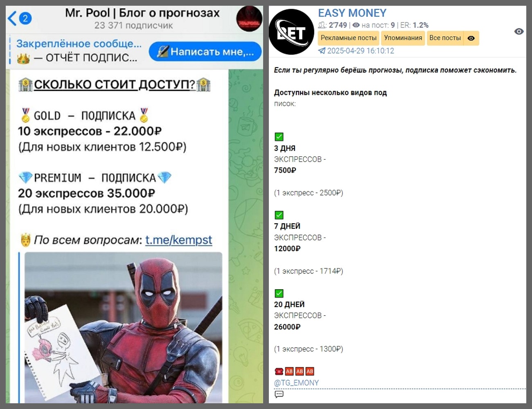Toggle eye button next to Все посты
Image resolution: width=532 pixels, height=409 pixels.
point(471,38)
